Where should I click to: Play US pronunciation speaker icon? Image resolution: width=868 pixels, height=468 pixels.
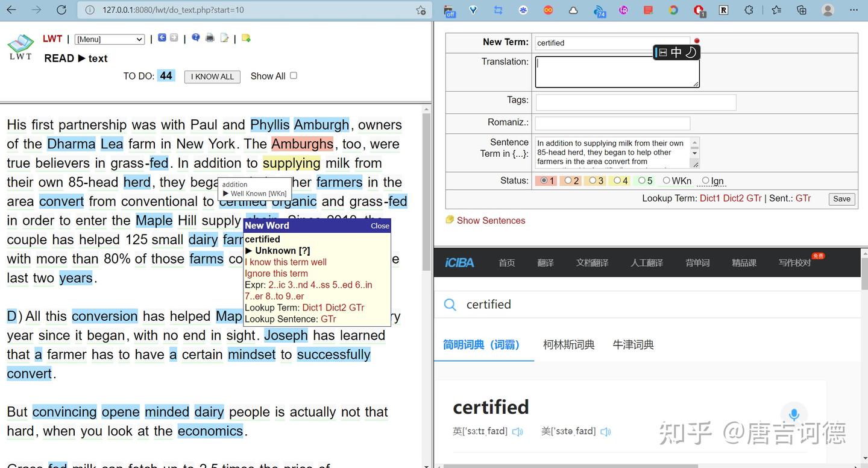pos(606,432)
